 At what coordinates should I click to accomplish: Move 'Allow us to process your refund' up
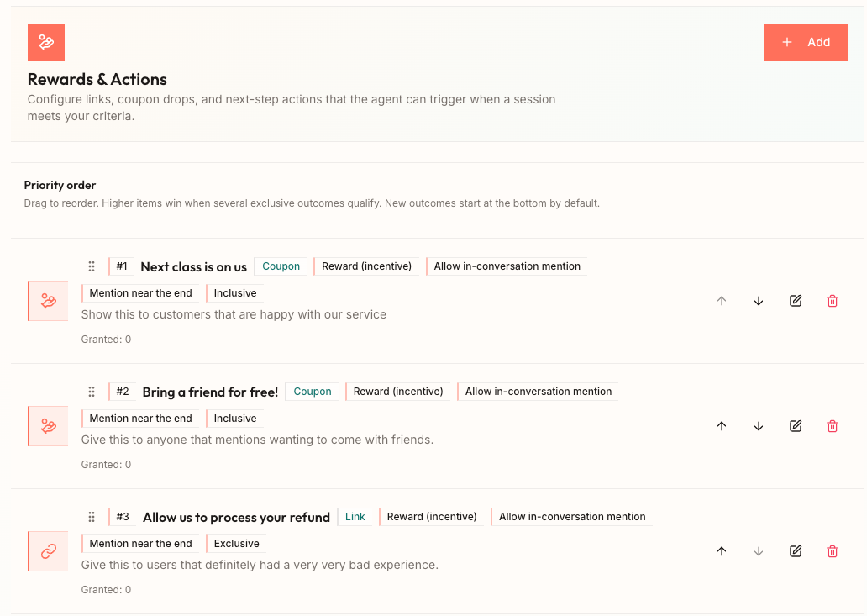(722, 551)
